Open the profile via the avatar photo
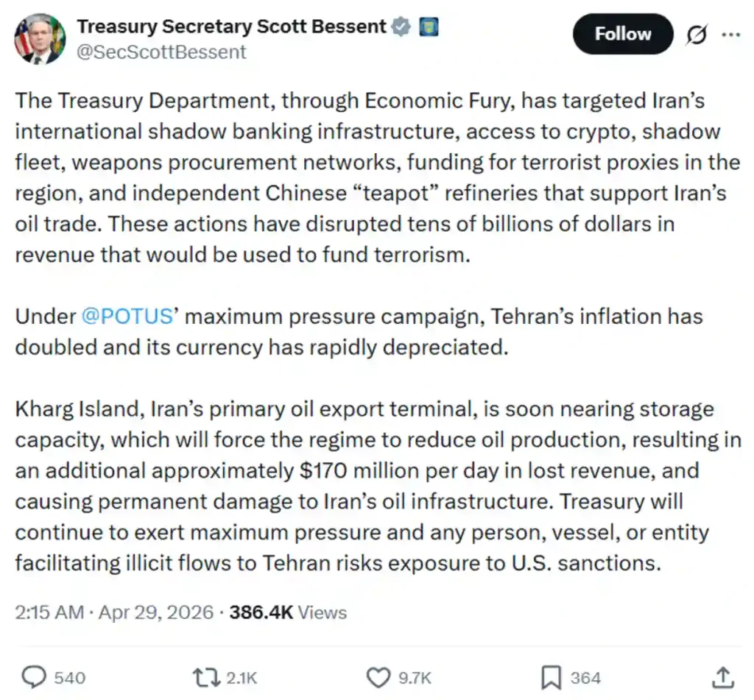Viewport: 754px width, 700px height. [39, 38]
